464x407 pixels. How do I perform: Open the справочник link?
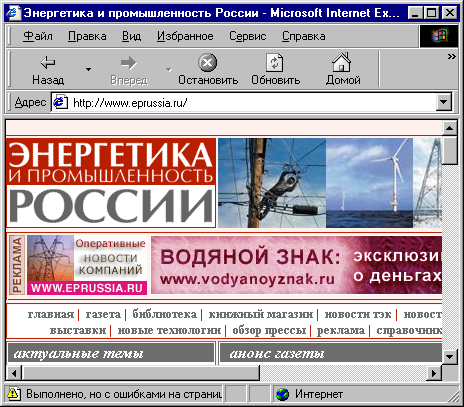coord(409,330)
